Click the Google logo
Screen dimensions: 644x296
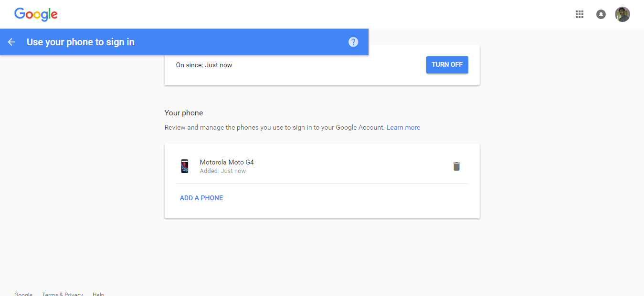[x=36, y=14]
